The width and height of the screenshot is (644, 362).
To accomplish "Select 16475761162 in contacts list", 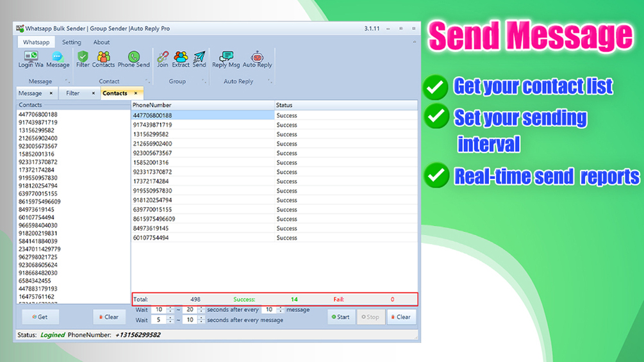I will tap(36, 297).
